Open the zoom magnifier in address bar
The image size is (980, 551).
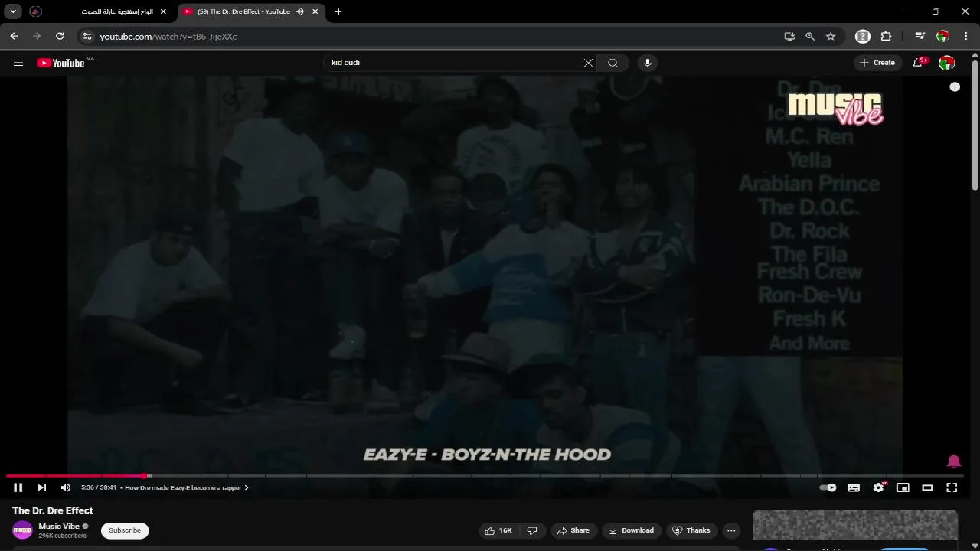click(810, 36)
